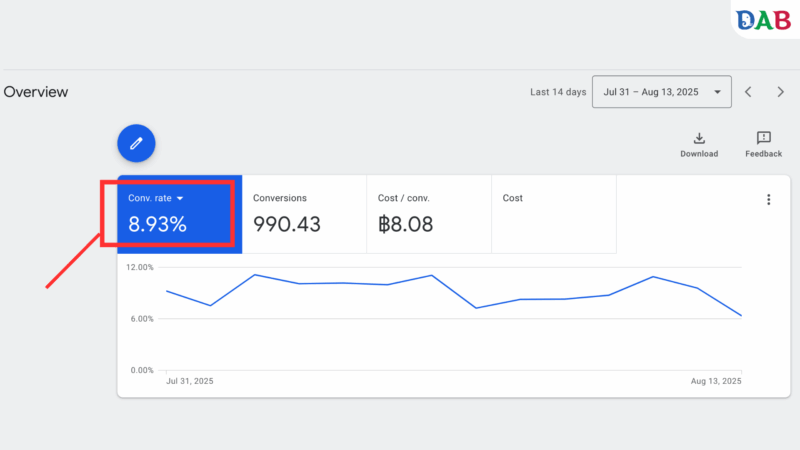Click the blue pencil edit button
Viewport: 800px width, 450px height.
136,143
